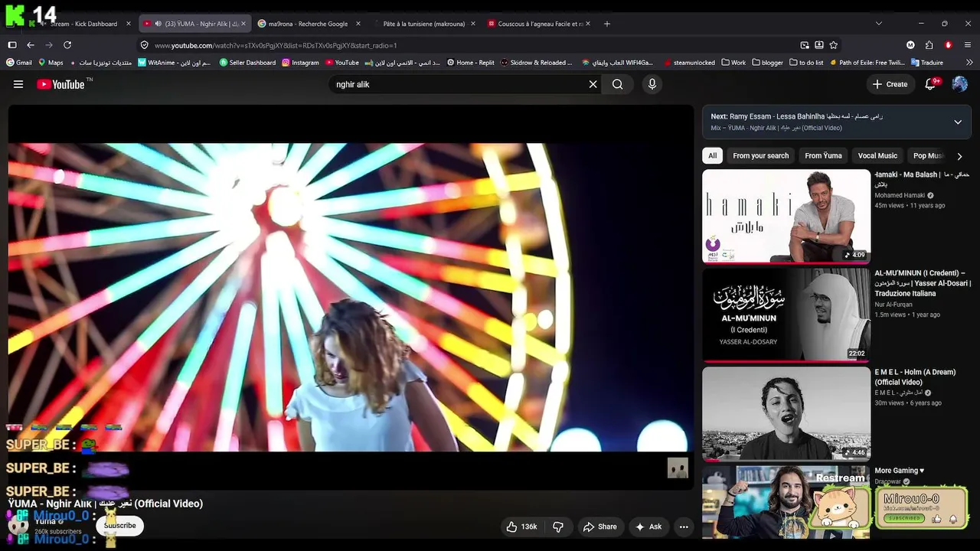
Task: Expand the blogger bookmarks folder
Action: click(x=768, y=63)
